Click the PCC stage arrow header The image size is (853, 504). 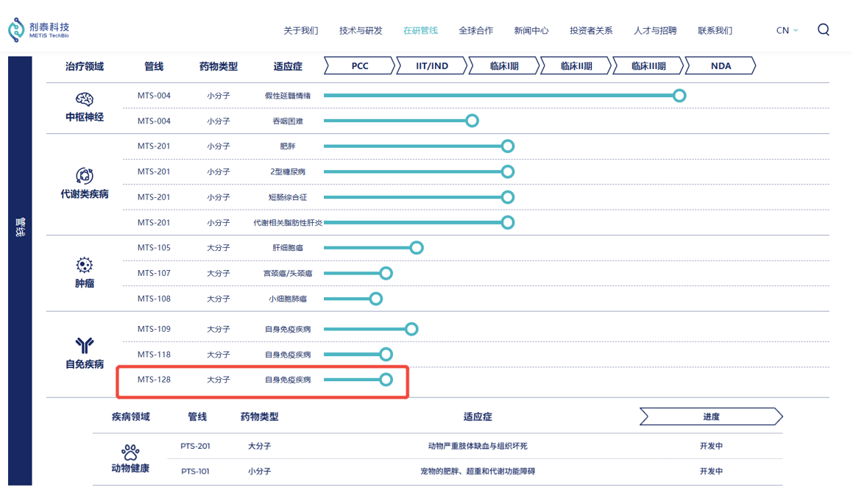pyautogui.click(x=360, y=65)
